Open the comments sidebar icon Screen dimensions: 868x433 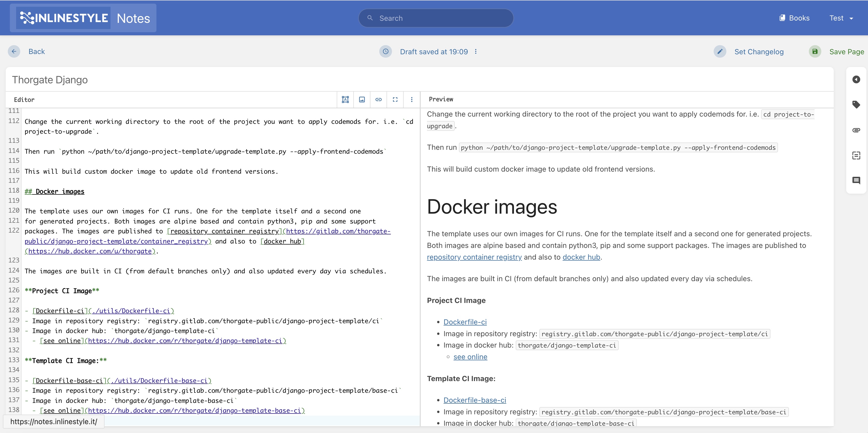[x=856, y=180]
